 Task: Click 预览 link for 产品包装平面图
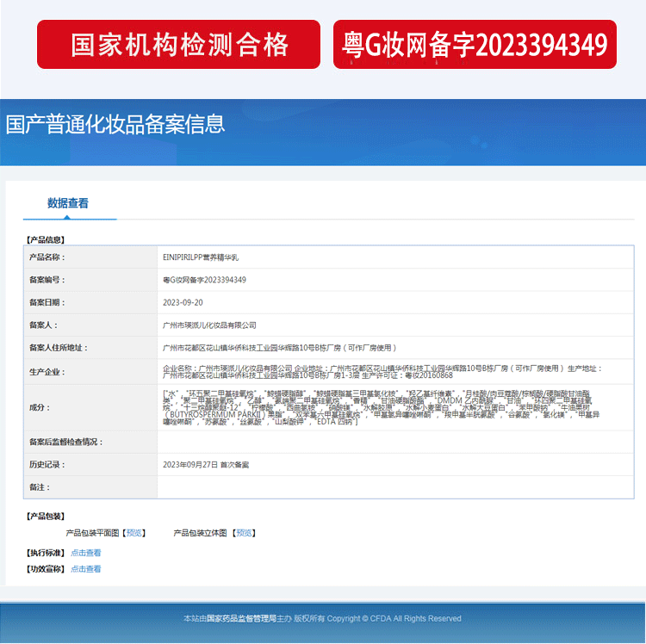pyautogui.click(x=134, y=533)
